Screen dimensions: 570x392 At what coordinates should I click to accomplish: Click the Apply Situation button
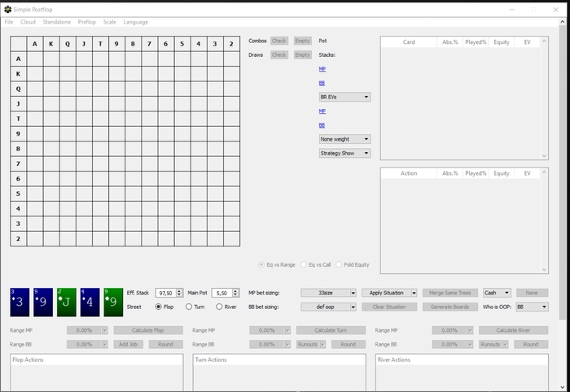point(387,293)
